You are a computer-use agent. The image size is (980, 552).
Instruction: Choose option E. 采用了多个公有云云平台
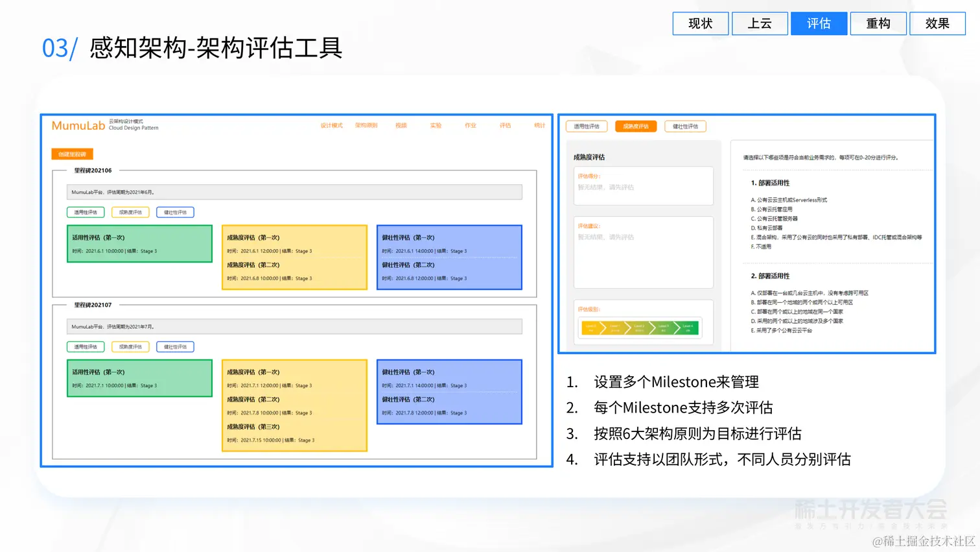781,331
